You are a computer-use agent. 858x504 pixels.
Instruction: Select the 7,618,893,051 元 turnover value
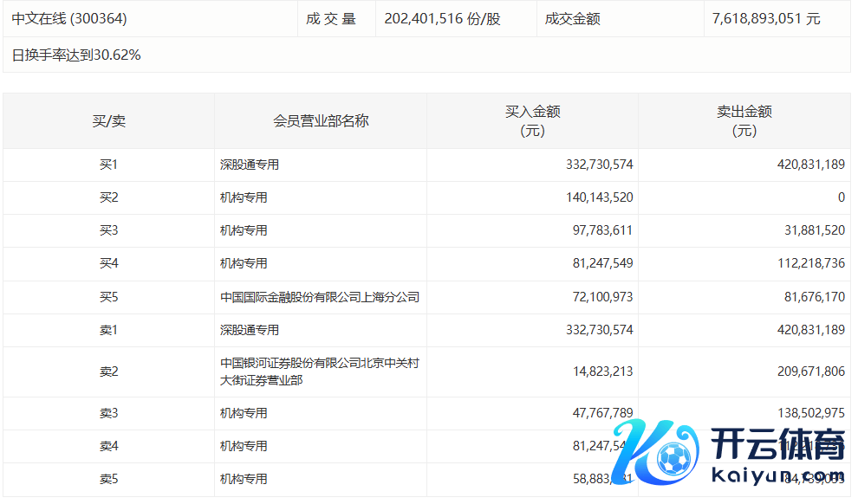click(x=766, y=18)
